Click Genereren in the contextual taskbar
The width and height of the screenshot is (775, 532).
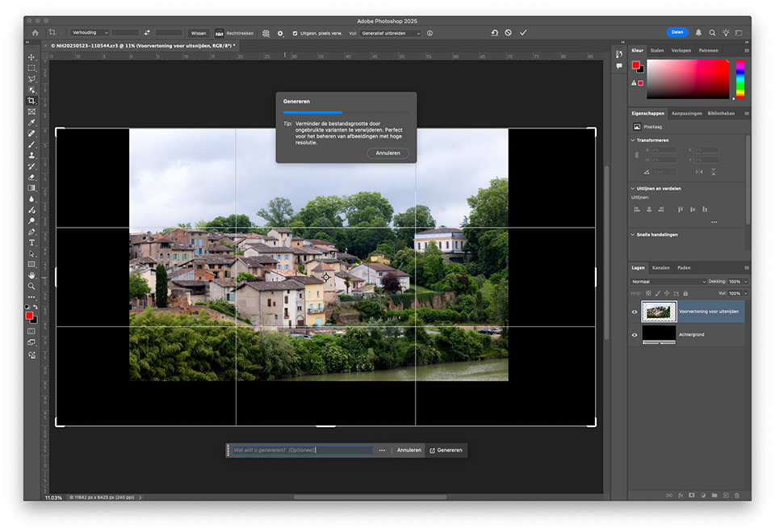[x=446, y=450]
